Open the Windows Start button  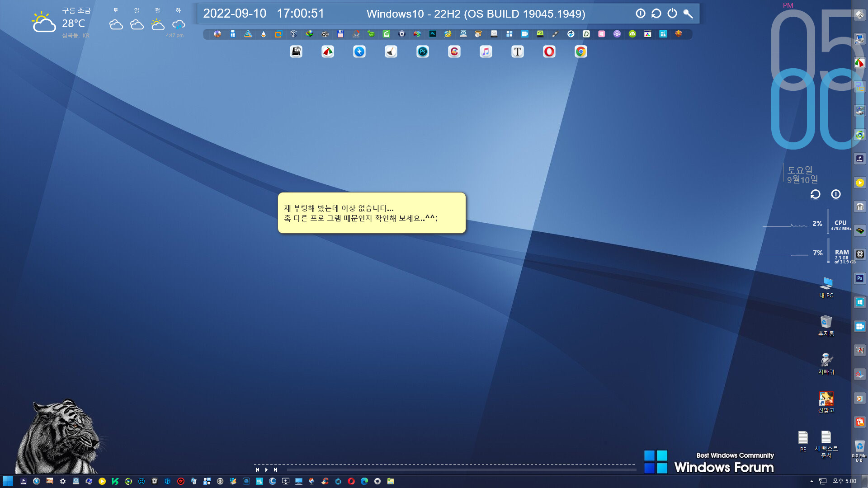pos(8,481)
